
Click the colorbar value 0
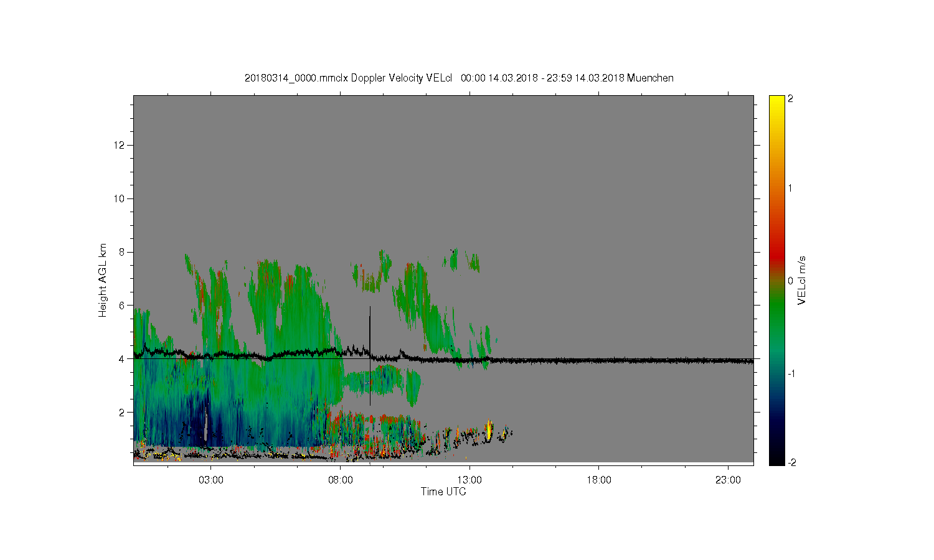tap(791, 281)
